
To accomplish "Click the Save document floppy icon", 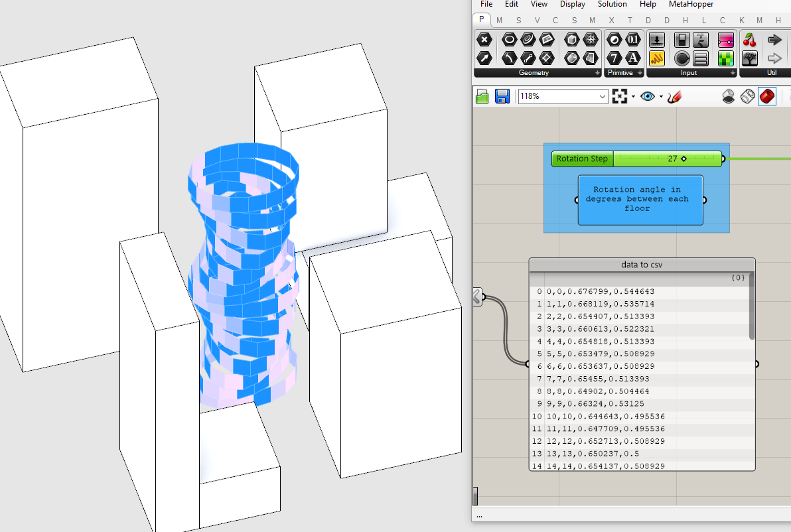I will [x=502, y=96].
